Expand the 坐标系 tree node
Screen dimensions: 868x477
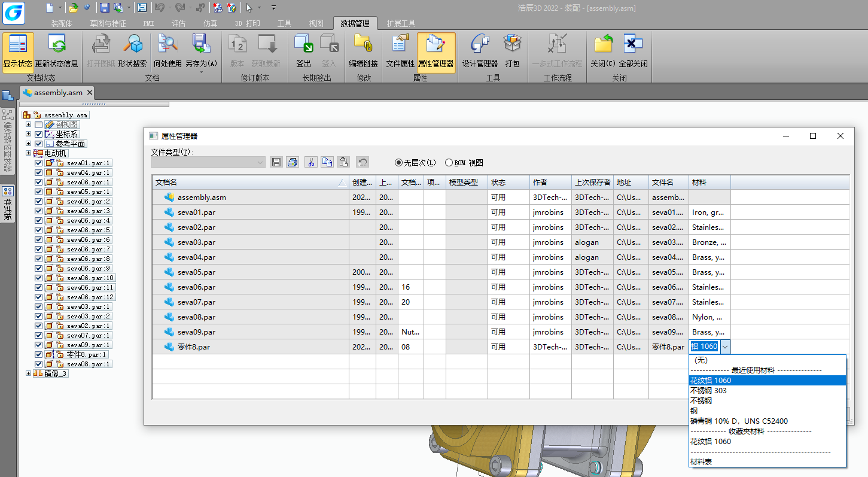(x=28, y=134)
